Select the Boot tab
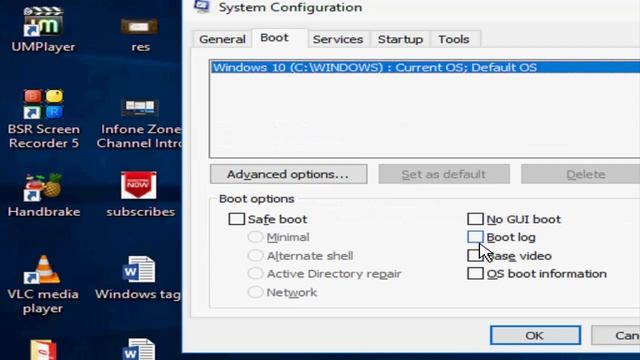The image size is (640, 360). pos(280,38)
